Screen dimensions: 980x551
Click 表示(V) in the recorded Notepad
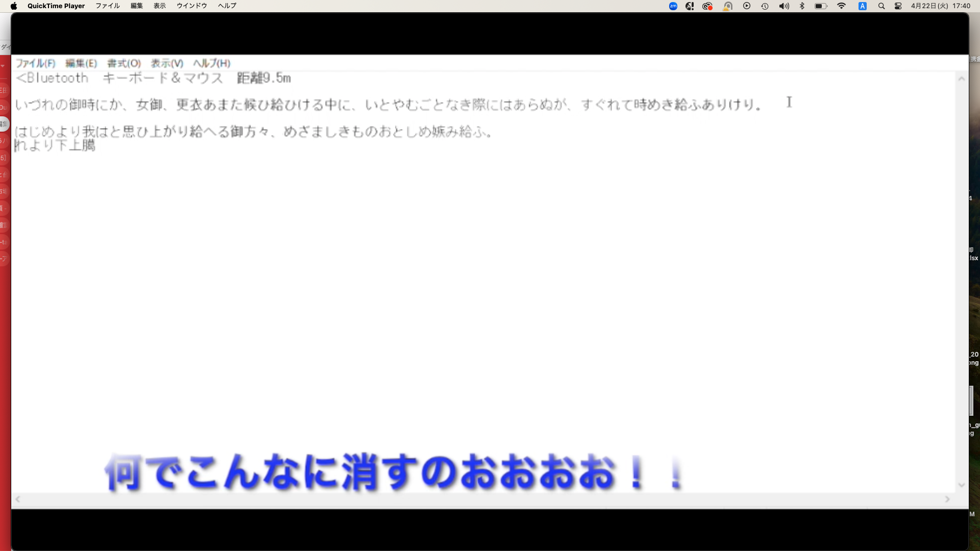tap(167, 63)
